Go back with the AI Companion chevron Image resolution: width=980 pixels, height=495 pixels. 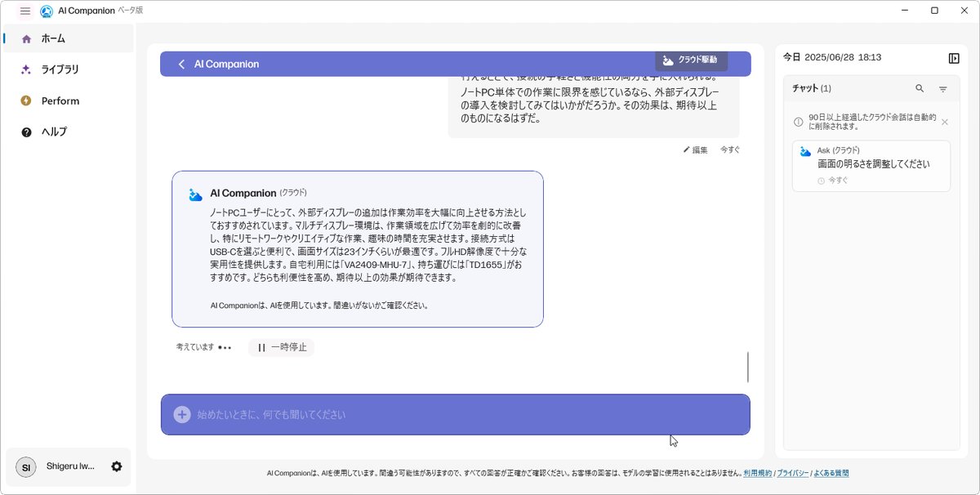coord(181,64)
